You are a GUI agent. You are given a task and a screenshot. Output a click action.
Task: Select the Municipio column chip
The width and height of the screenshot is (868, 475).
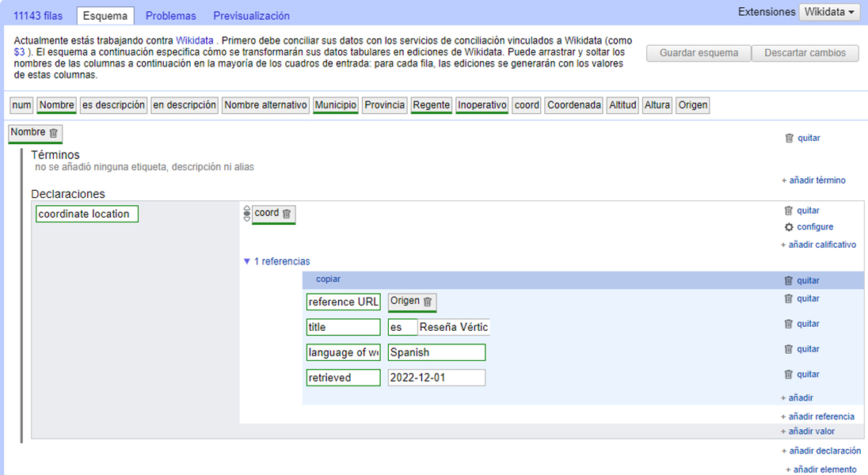click(336, 105)
